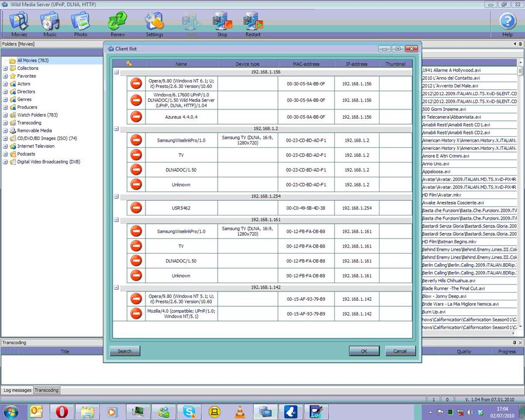Toggle block icon for USR5462 client
The width and height of the screenshot is (525, 420).
pyautogui.click(x=136, y=208)
